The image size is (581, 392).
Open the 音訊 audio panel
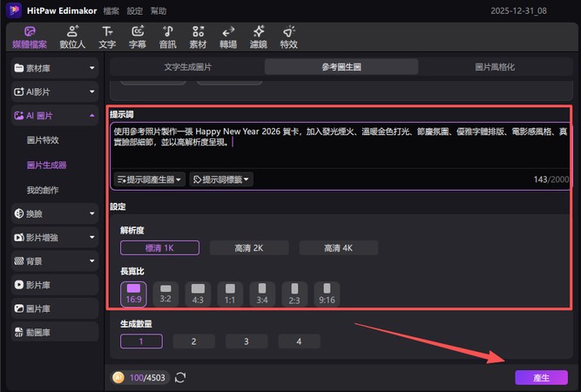pos(168,37)
